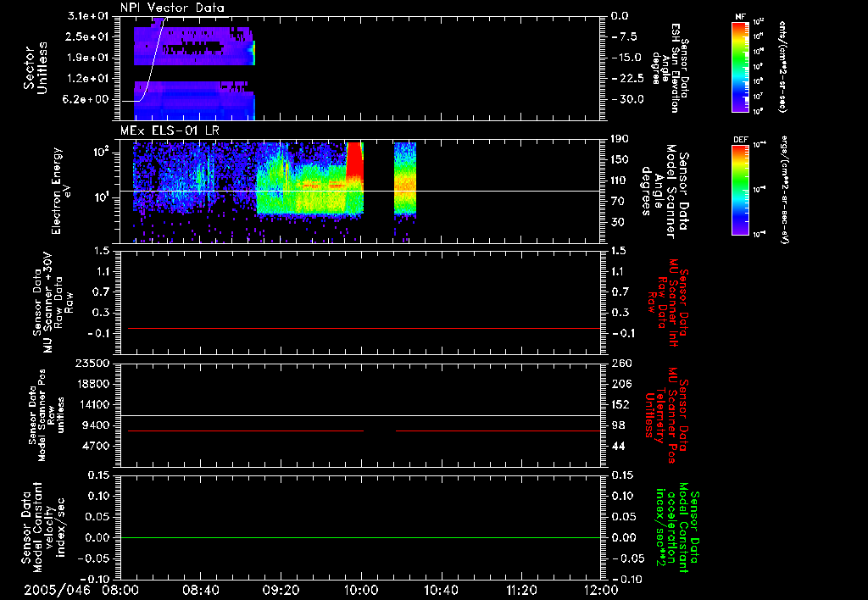Click the NF color scale bar
The height and width of the screenshot is (600, 868).
[x=740, y=66]
